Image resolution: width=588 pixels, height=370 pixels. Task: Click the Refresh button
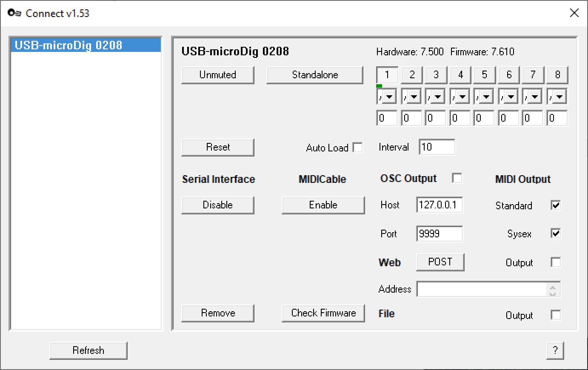[88, 350]
